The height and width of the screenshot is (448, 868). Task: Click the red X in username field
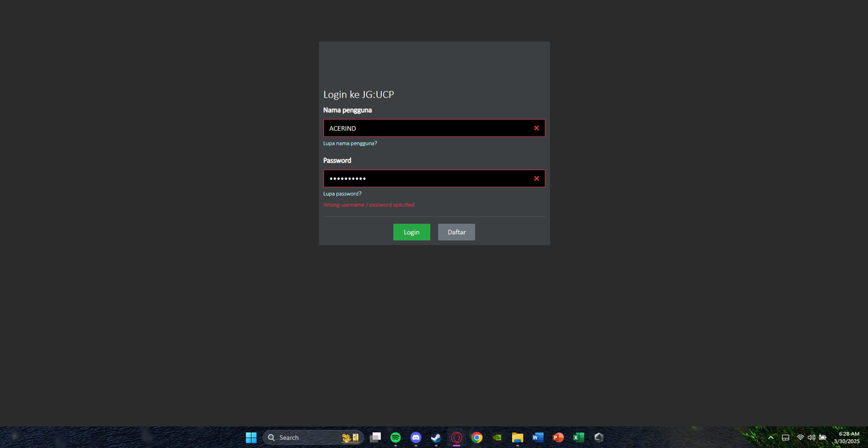tap(536, 128)
